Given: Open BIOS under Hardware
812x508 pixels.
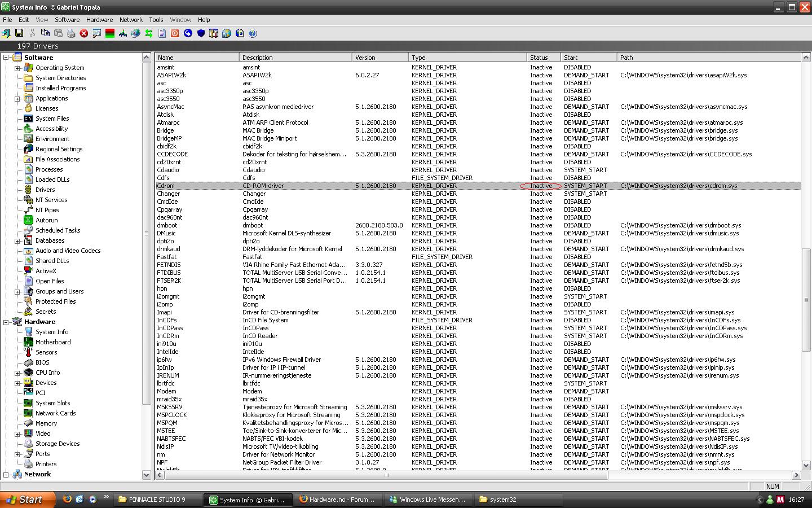Looking at the screenshot, I should (42, 362).
